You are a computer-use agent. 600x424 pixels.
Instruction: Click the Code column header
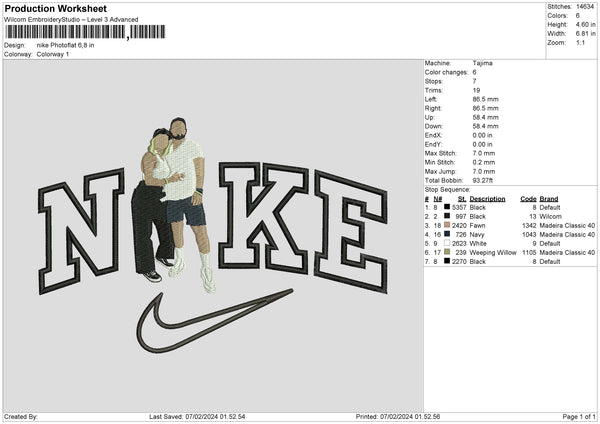528,199
